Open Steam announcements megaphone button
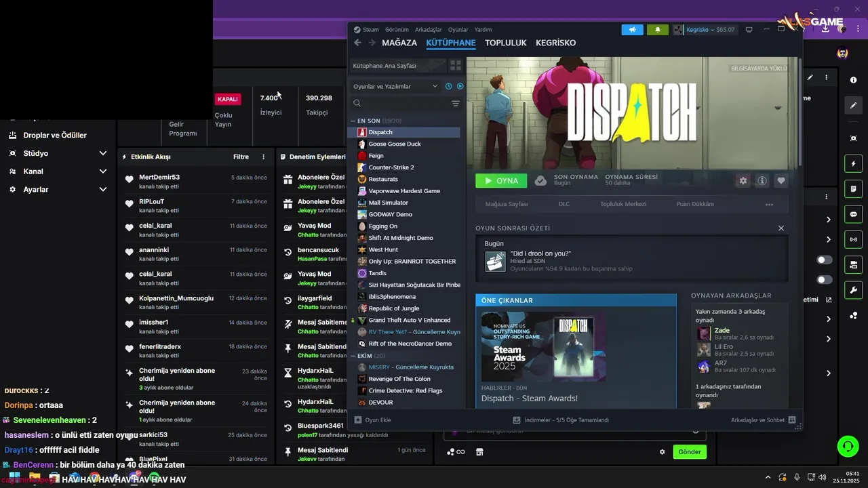The height and width of the screenshot is (488, 868). (632, 30)
